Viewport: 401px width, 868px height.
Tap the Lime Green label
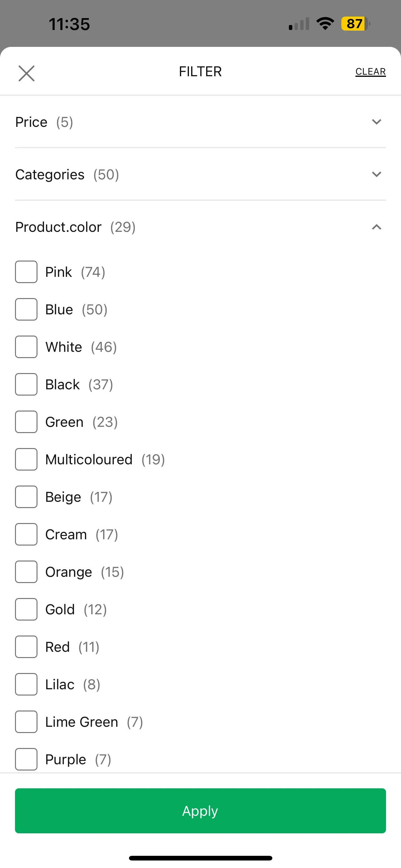tap(82, 722)
